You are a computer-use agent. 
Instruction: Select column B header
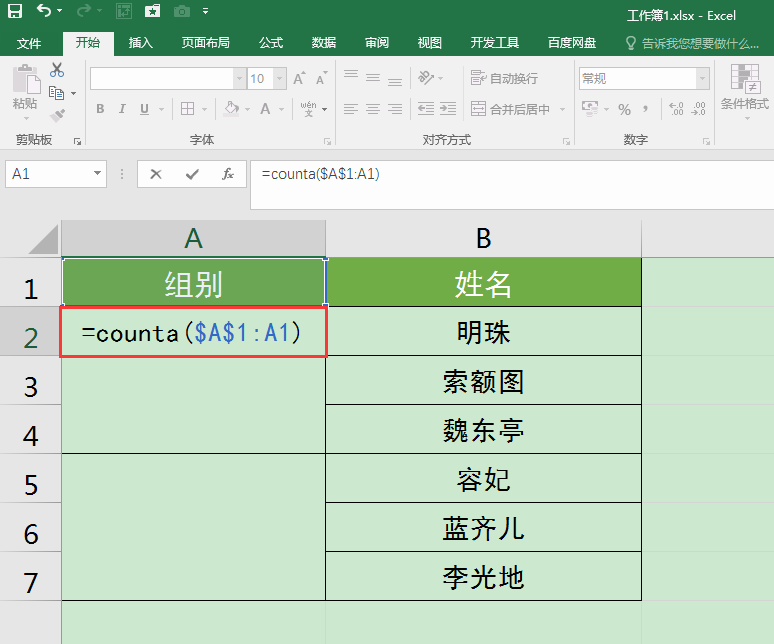click(483, 238)
